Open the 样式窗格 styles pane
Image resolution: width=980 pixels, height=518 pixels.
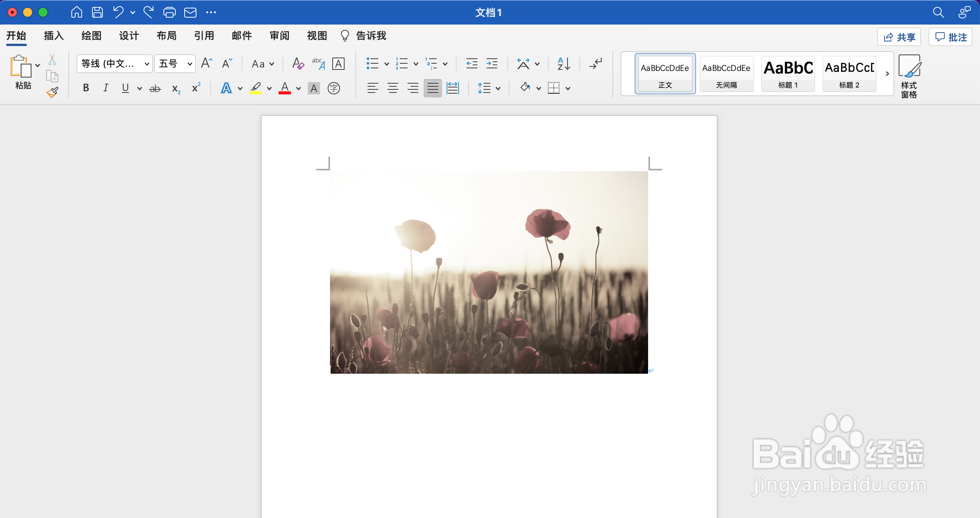(x=909, y=77)
